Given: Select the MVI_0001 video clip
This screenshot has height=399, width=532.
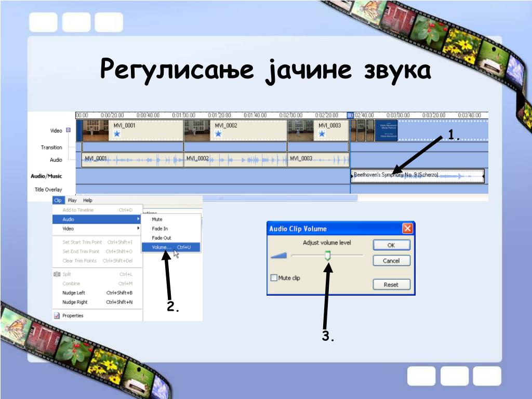Looking at the screenshot, I should click(x=132, y=130).
